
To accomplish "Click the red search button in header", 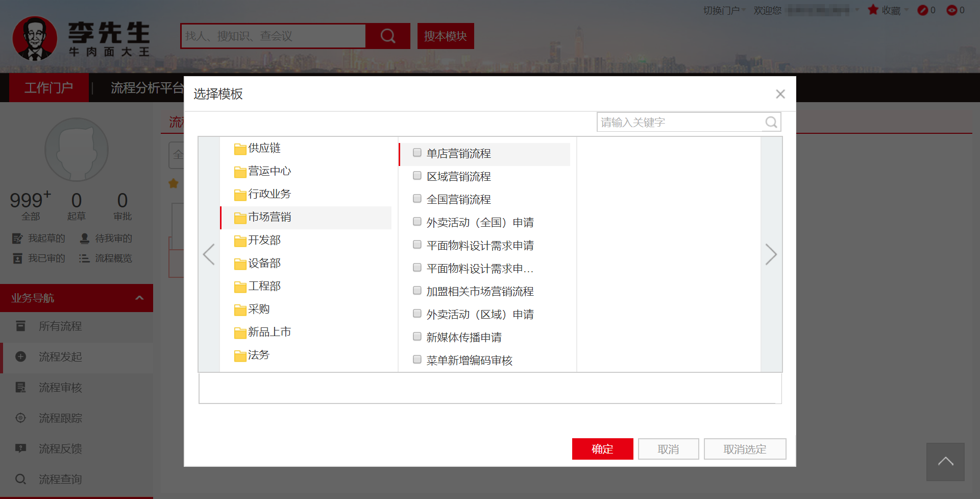I will [x=388, y=36].
